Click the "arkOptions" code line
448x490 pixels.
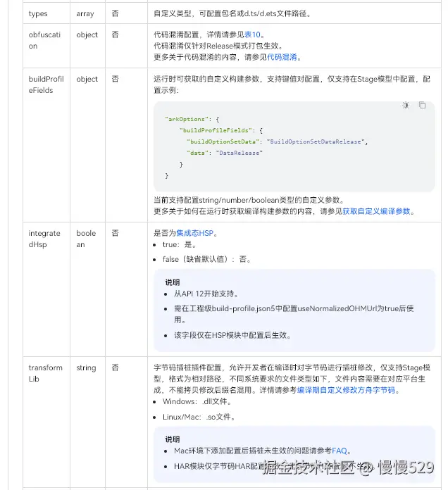pos(192,119)
